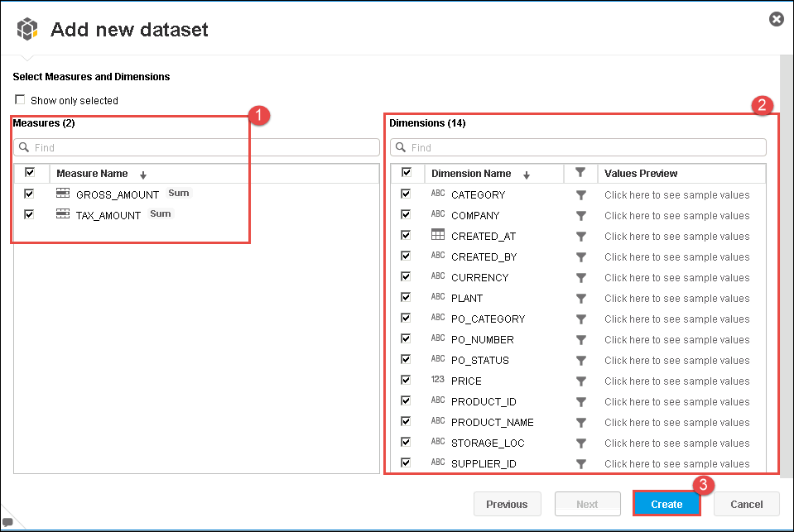Enable the Show only selected checkbox

pos(20,100)
